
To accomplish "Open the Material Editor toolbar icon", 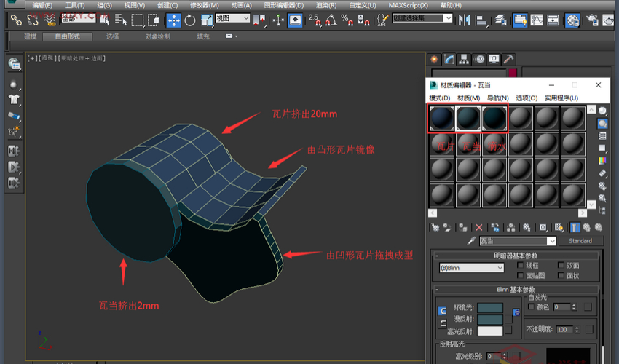I will [572, 20].
